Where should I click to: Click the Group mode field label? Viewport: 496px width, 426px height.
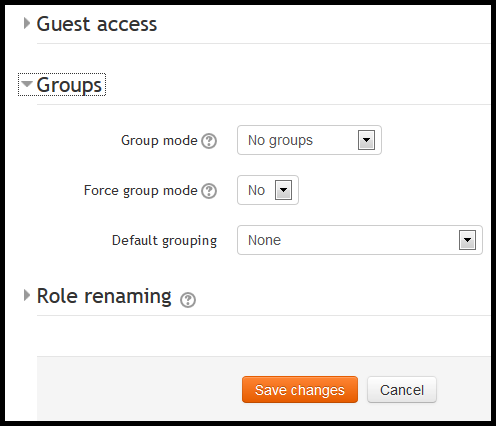[159, 141]
